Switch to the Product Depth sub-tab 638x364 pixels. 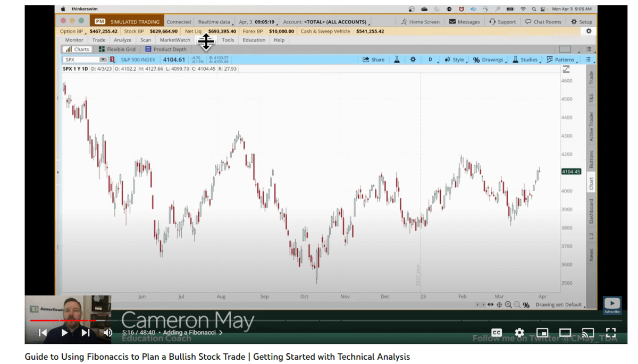pyautogui.click(x=166, y=49)
